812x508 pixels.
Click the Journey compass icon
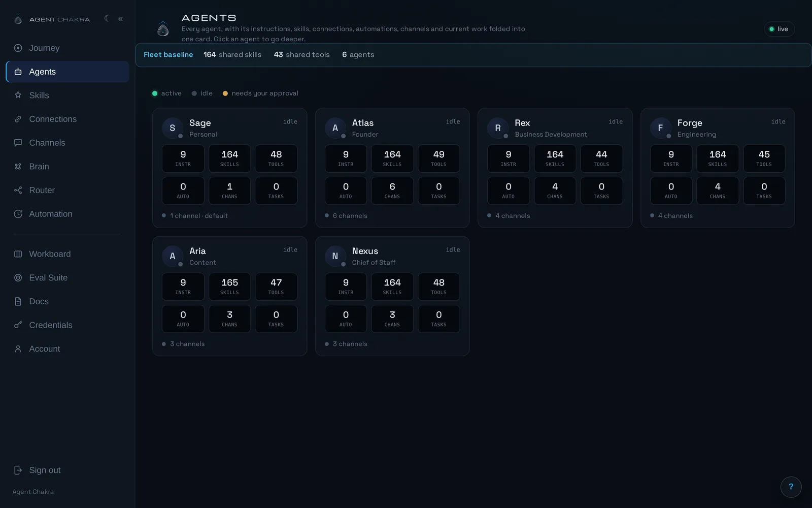coord(18,48)
